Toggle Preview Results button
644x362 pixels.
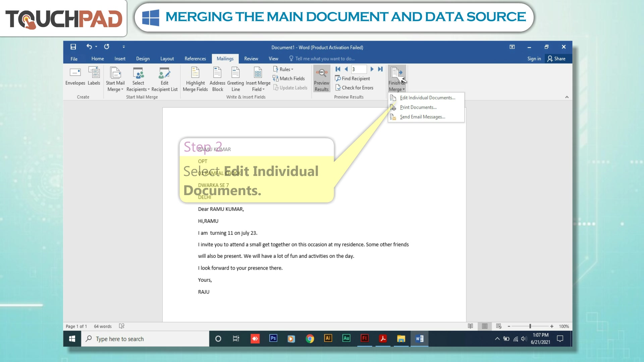(322, 79)
